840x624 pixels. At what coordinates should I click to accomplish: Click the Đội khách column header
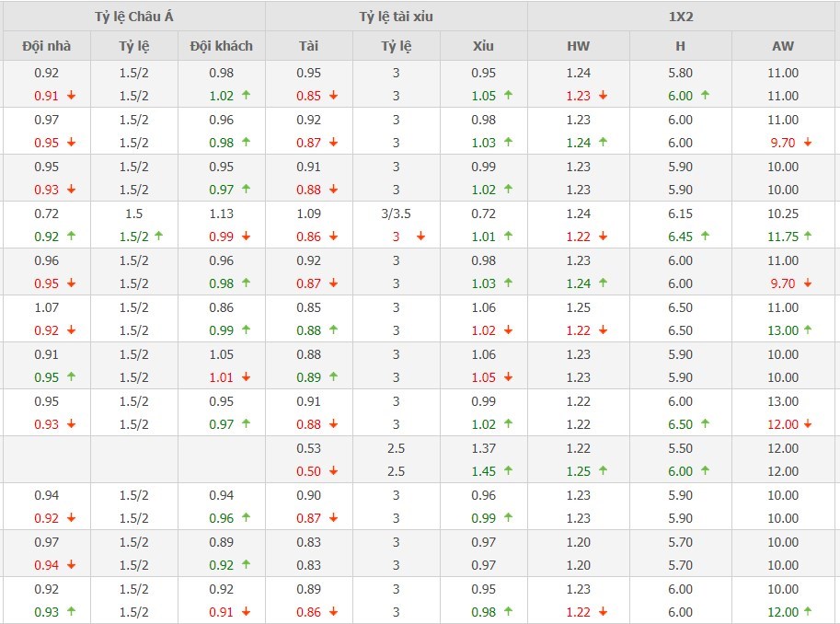[x=221, y=46]
